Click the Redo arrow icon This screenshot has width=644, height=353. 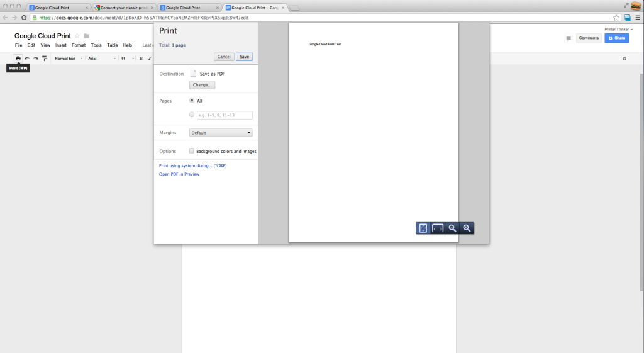[36, 59]
